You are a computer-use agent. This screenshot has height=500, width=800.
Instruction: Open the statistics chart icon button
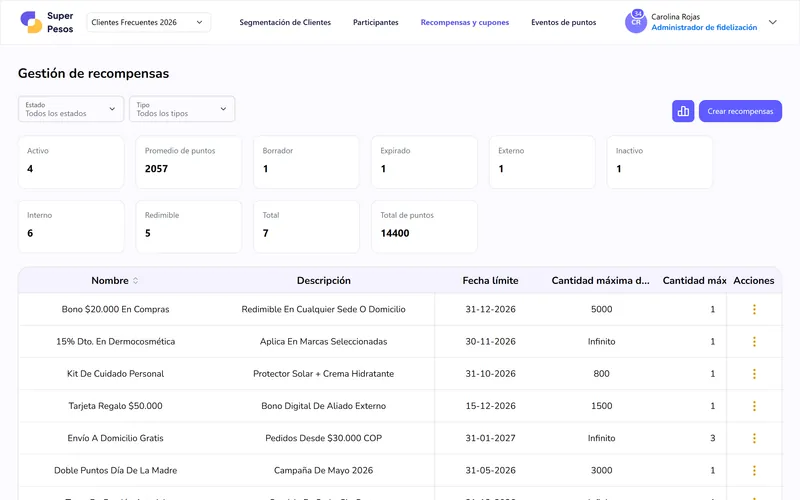tap(683, 111)
